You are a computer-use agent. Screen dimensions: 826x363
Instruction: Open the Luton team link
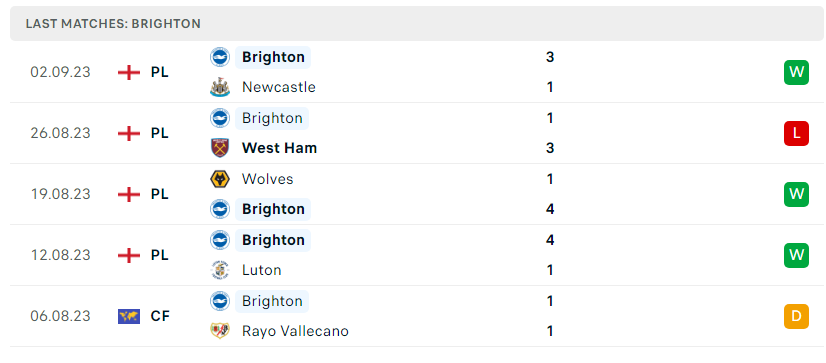261,270
